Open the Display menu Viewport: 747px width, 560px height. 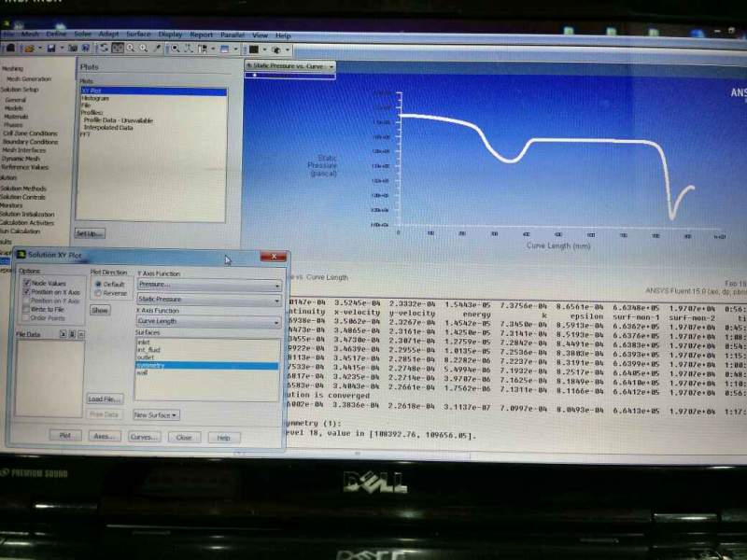point(170,35)
